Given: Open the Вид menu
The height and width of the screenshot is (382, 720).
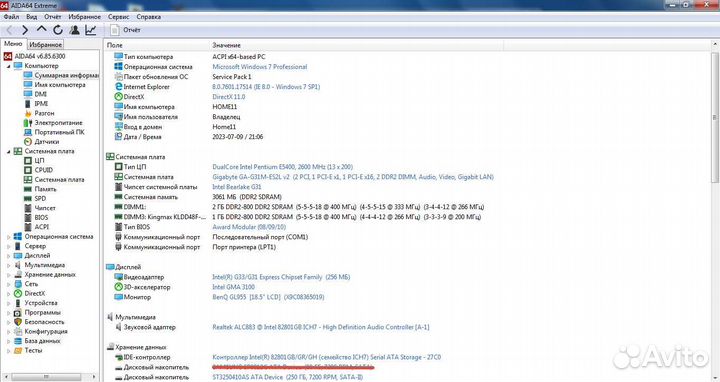Looking at the screenshot, I should [x=31, y=17].
